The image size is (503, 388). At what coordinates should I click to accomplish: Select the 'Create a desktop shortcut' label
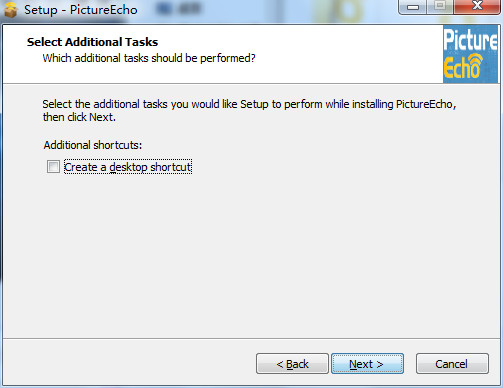click(x=128, y=167)
